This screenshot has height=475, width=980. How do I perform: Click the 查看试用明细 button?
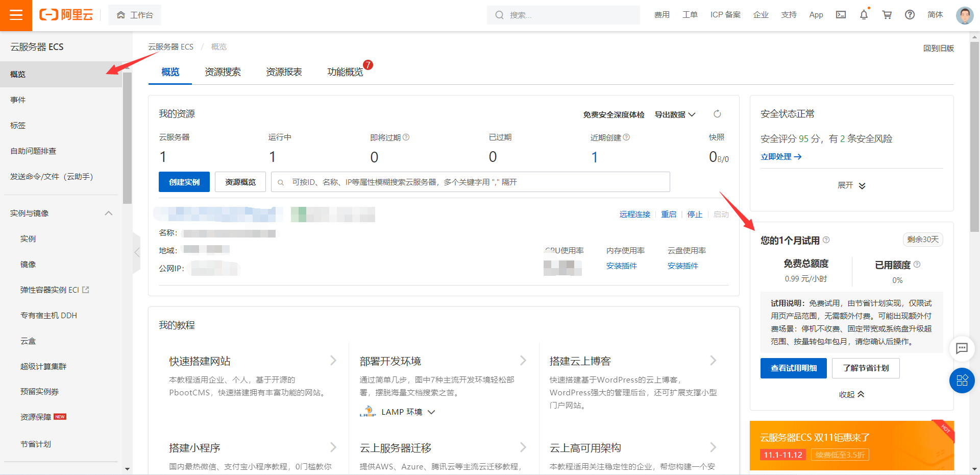tap(794, 368)
